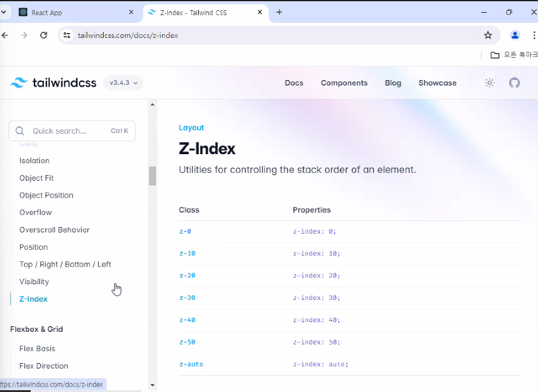Open the tab search dropdown arrow
The width and height of the screenshot is (538, 392).
coord(4,13)
